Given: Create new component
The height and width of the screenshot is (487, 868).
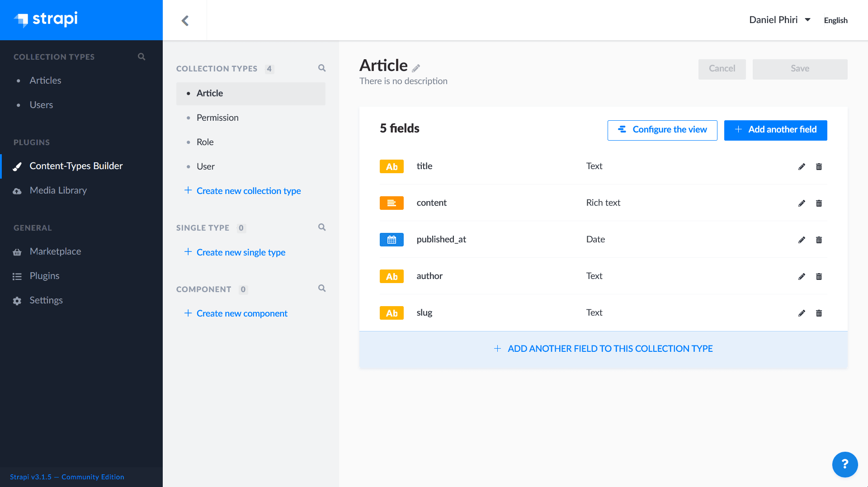Looking at the screenshot, I should click(x=236, y=313).
